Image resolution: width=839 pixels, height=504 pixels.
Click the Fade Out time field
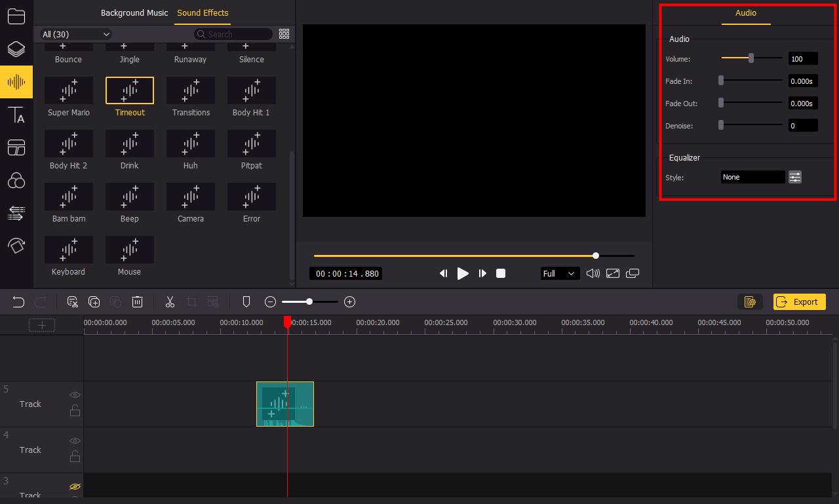(803, 104)
